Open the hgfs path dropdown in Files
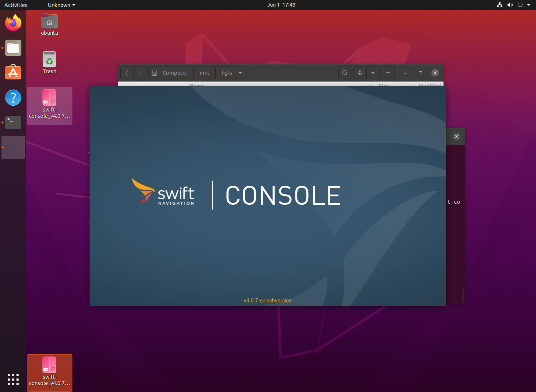The height and width of the screenshot is (392, 536). click(240, 73)
